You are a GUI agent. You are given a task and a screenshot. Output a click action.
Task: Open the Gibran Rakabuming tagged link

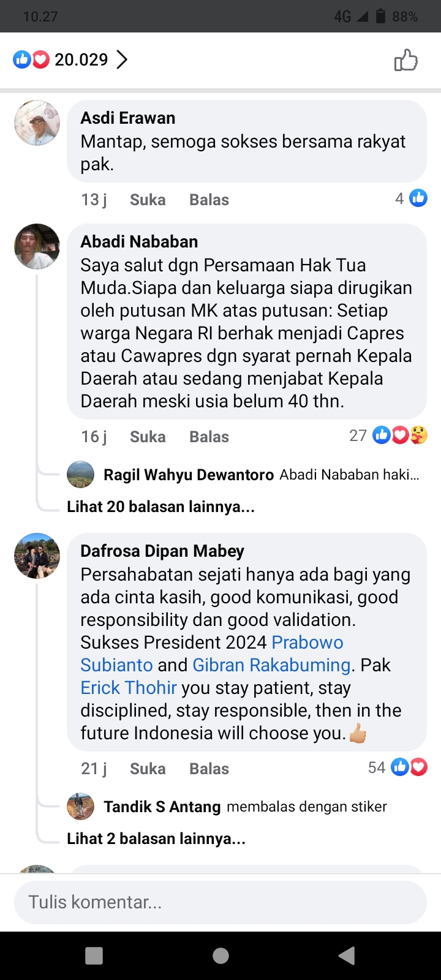tap(271, 665)
